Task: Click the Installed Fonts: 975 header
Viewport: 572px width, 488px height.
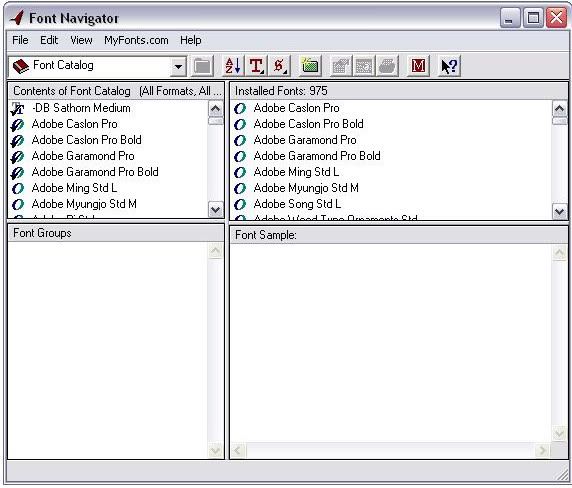Action: [x=398, y=91]
